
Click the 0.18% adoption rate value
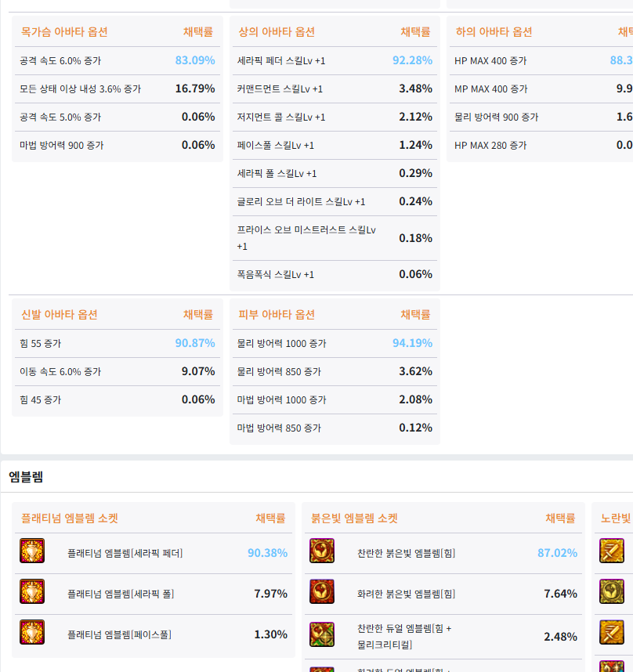[415, 238]
